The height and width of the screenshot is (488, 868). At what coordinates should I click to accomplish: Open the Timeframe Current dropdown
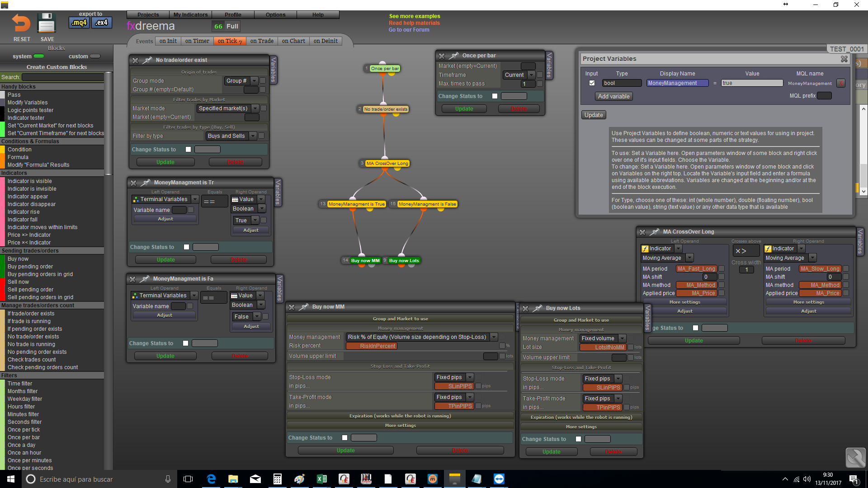532,75
